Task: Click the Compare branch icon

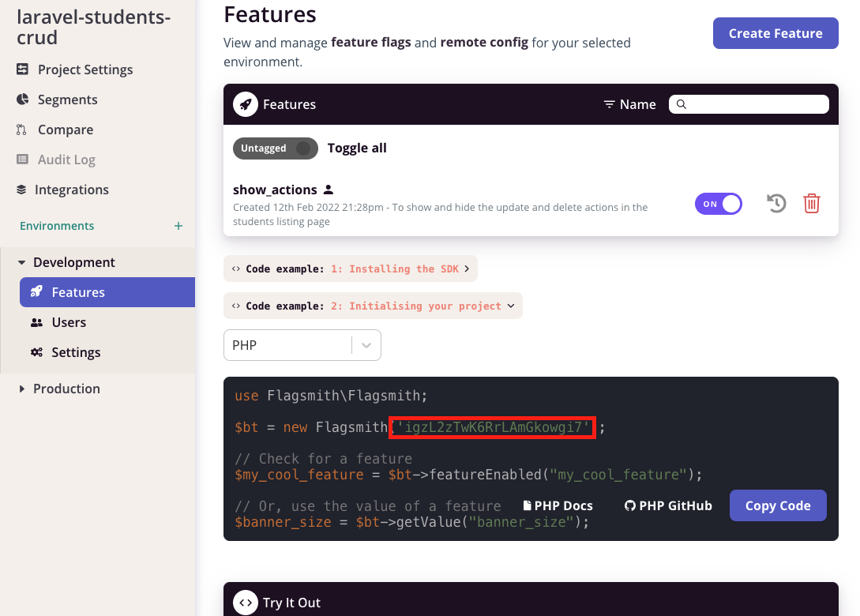Action: click(21, 130)
